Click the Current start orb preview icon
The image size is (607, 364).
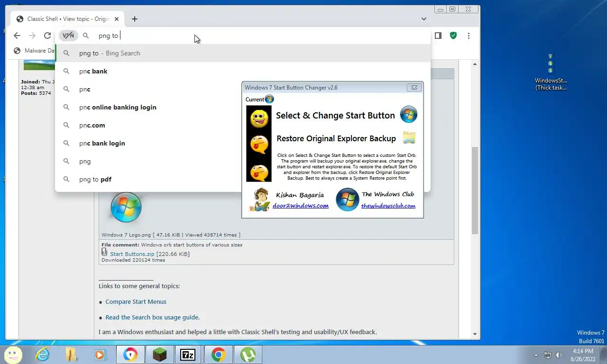269,99
